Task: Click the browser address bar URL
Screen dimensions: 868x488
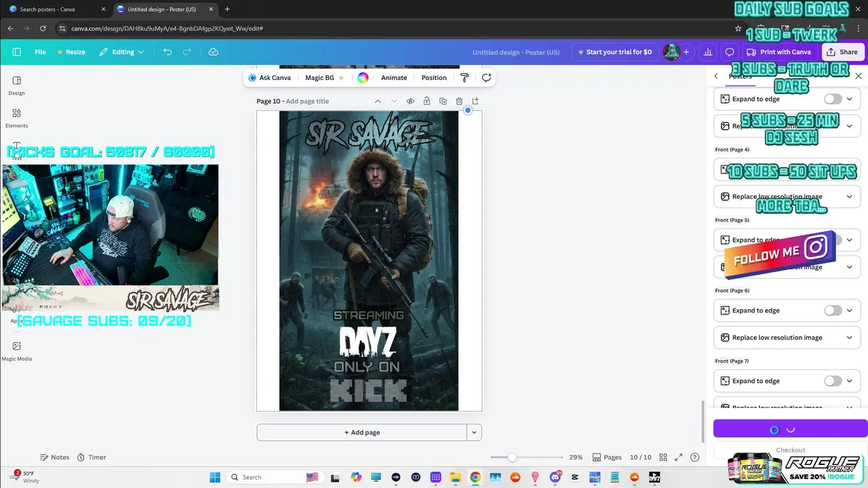Action: point(167,28)
